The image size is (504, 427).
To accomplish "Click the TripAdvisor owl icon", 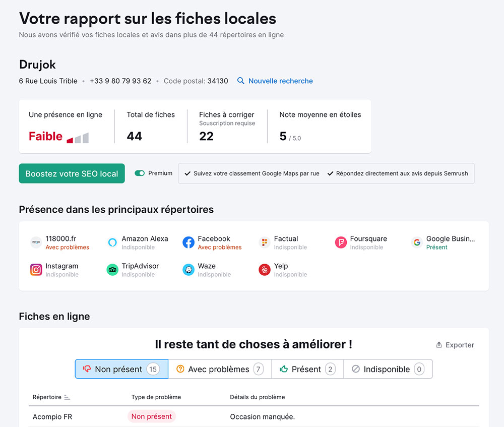I will [112, 270].
